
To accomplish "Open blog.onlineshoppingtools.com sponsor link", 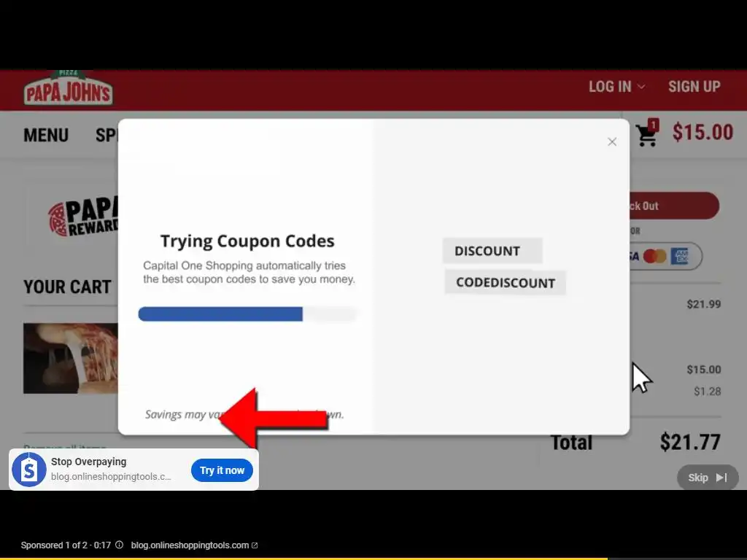I will (x=194, y=545).
